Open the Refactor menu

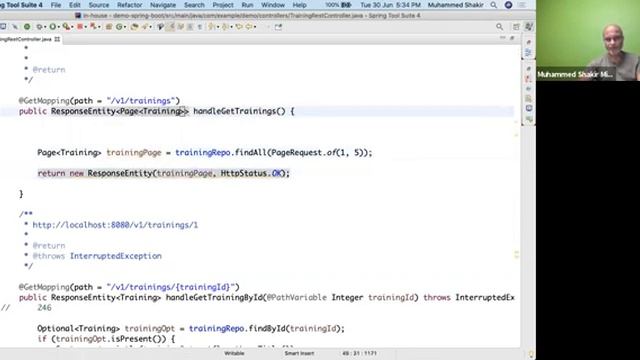pos(129,5)
